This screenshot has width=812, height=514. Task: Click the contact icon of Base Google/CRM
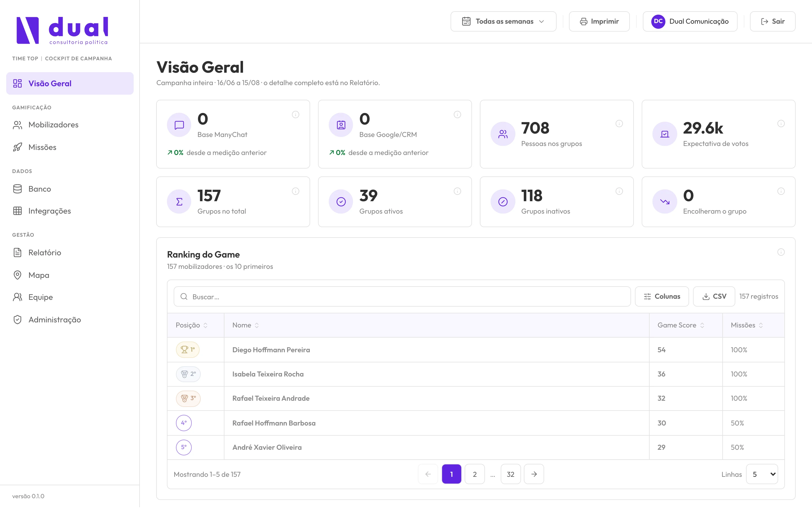coord(341,125)
